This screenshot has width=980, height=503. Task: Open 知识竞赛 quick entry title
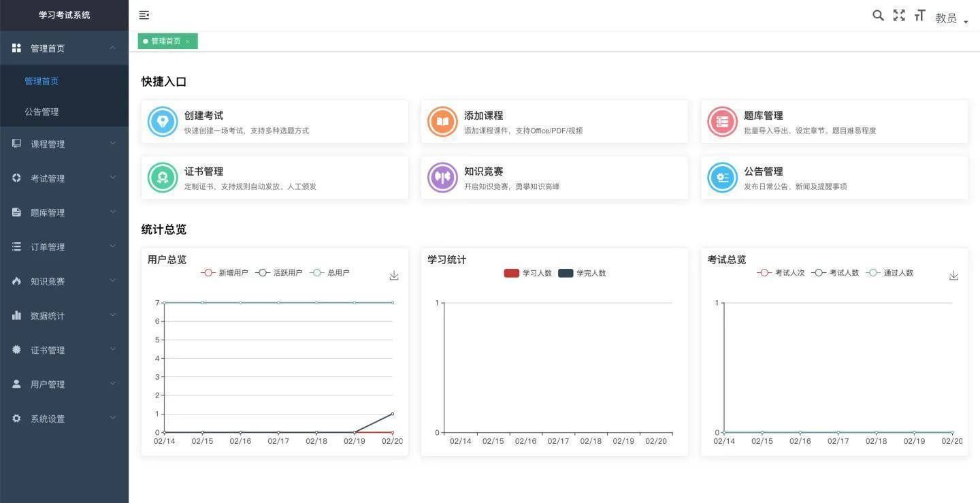tap(483, 172)
